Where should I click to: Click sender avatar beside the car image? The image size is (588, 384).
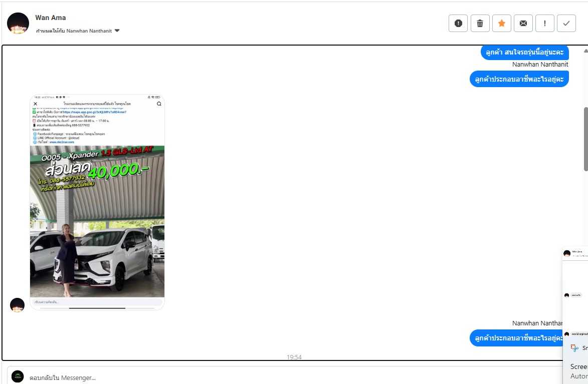click(17, 305)
